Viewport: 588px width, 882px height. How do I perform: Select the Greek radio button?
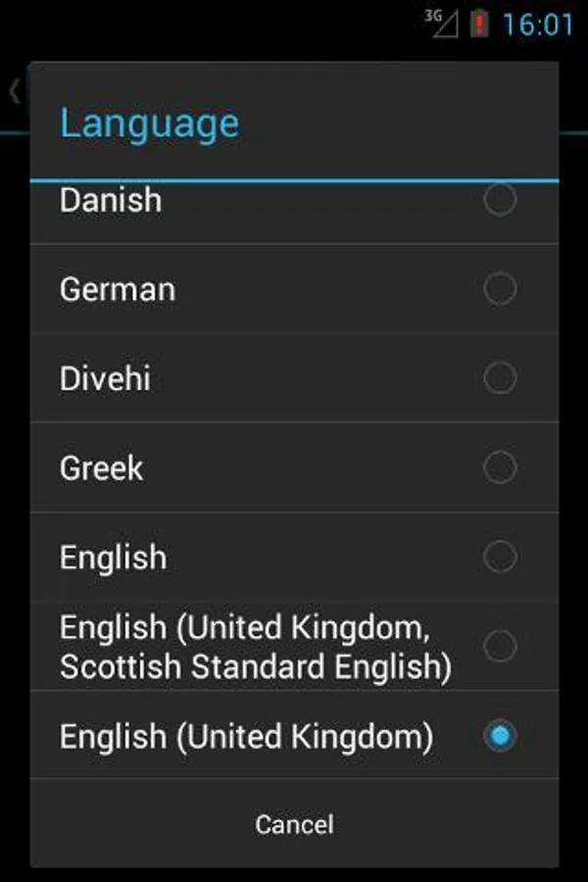pos(500,467)
